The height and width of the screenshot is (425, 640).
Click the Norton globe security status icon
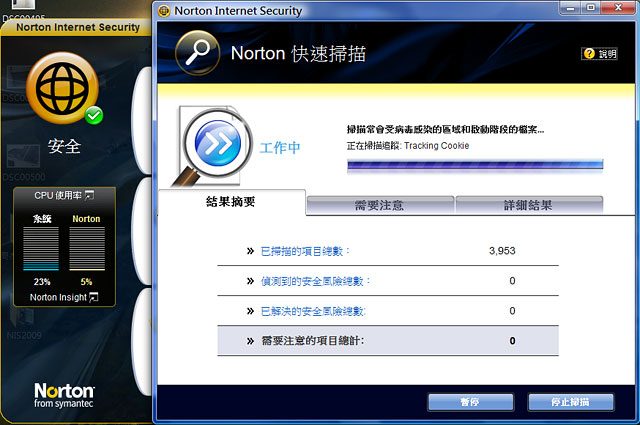[x=62, y=88]
